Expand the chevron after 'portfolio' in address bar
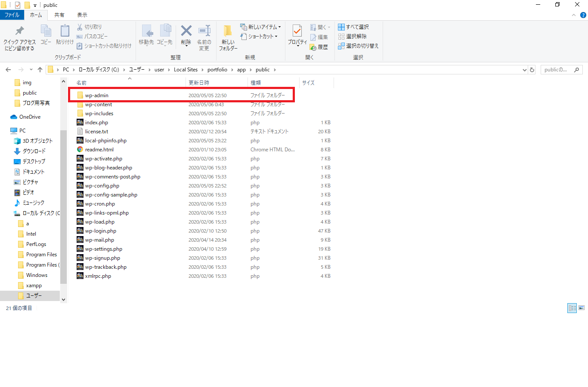Screen dimensions: 588x387 232,70
